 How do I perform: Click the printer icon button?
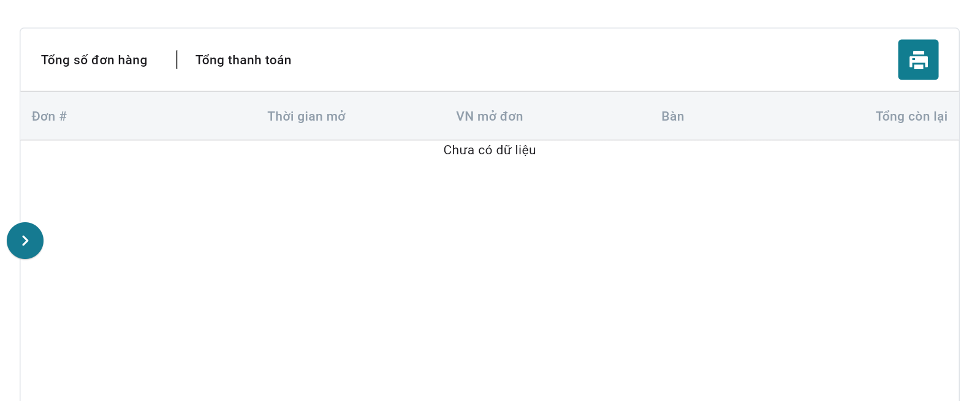point(918,59)
